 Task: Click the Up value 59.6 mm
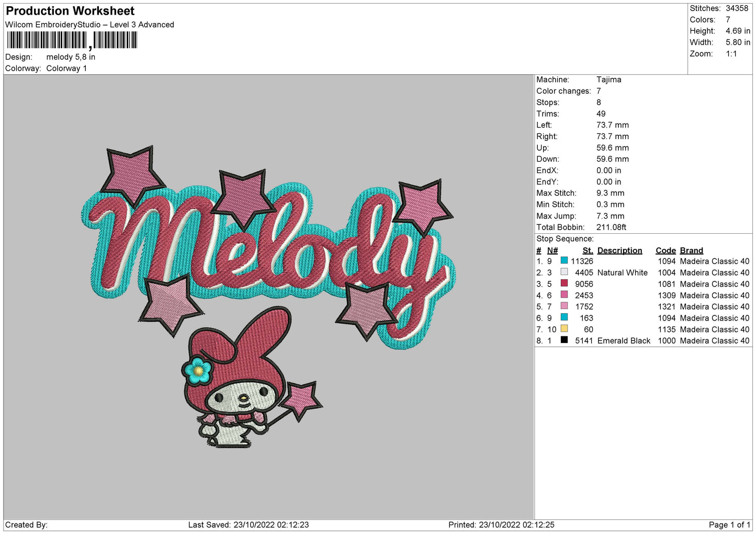(x=613, y=147)
